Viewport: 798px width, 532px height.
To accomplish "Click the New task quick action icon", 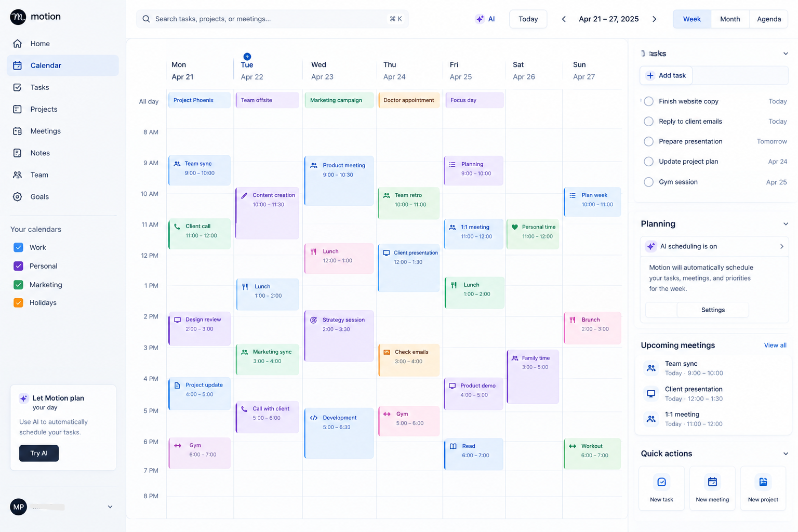I will [x=661, y=482].
